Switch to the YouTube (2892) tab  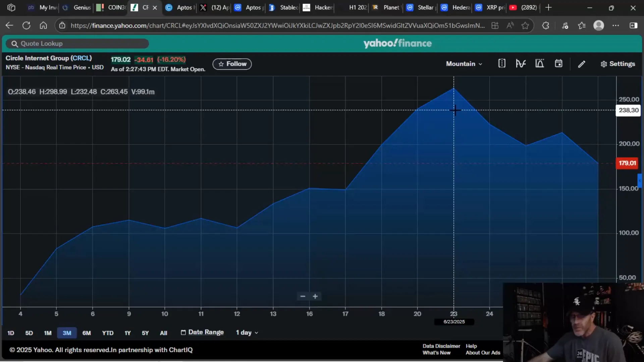[x=524, y=7]
